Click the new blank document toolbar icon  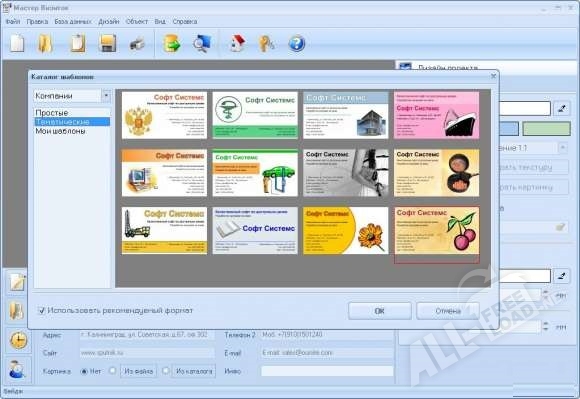(x=17, y=43)
